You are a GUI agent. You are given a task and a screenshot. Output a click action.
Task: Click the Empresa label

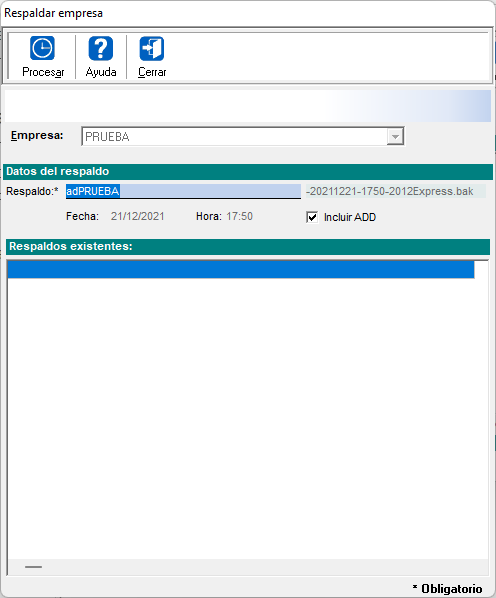click(37, 135)
